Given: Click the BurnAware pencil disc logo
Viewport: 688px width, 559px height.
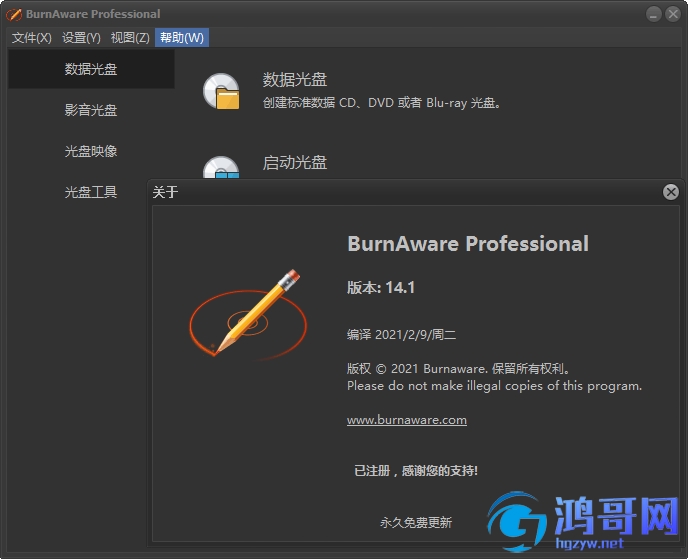Looking at the screenshot, I should [x=248, y=313].
